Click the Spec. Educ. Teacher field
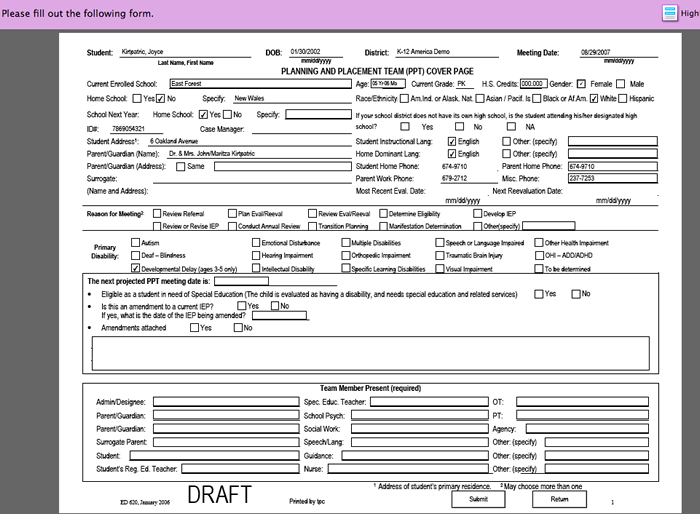Image resolution: width=700 pixels, height=514 pixels. [x=429, y=402]
